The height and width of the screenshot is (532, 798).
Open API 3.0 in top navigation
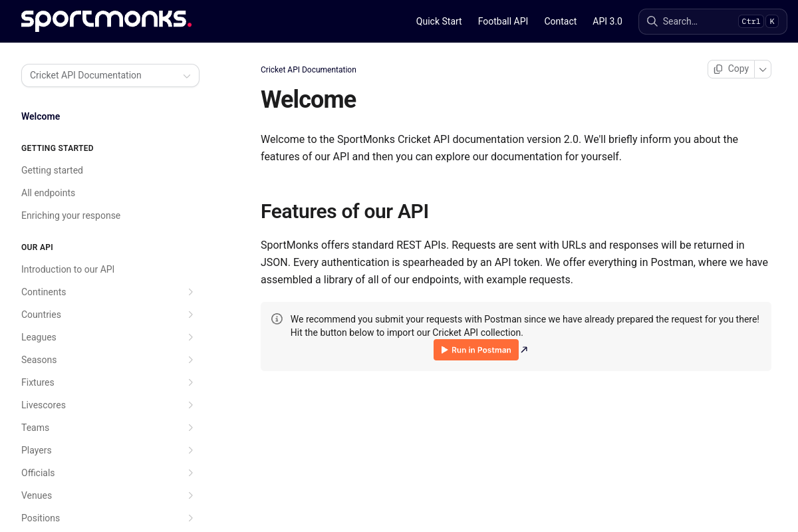tap(608, 21)
